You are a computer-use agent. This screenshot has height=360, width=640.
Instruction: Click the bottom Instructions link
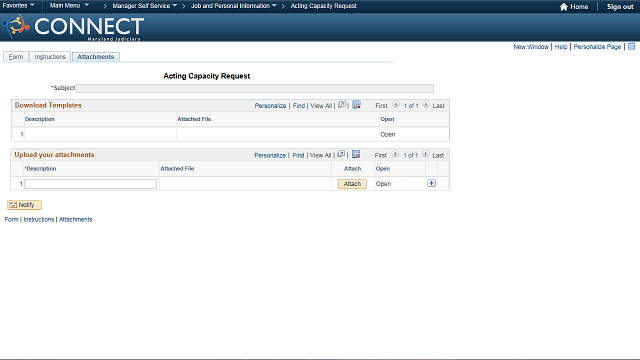(39, 219)
